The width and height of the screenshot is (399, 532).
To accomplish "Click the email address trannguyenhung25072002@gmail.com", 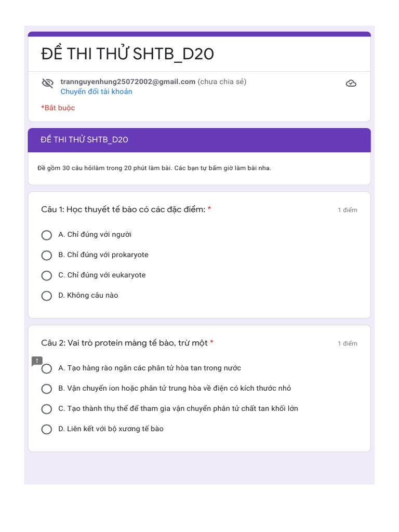I will click(x=128, y=82).
